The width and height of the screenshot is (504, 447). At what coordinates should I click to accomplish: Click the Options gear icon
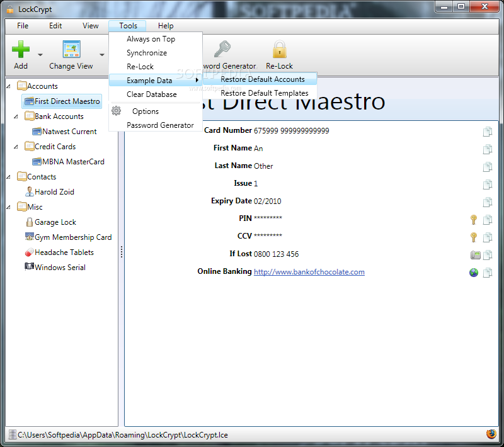pos(116,111)
